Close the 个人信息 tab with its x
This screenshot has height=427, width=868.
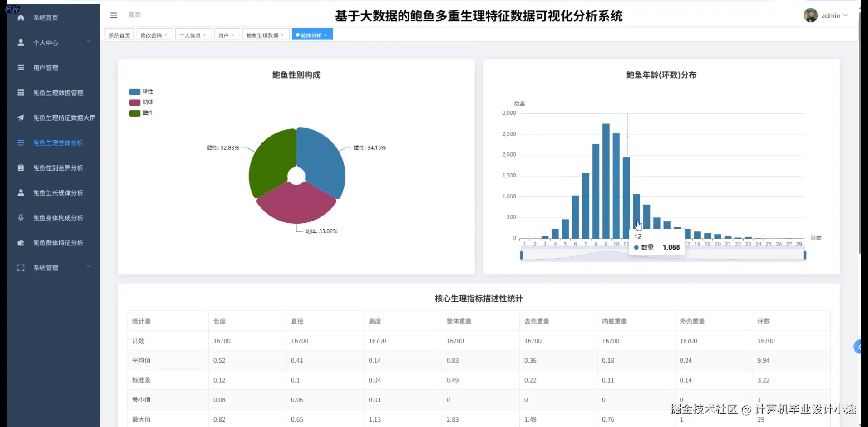click(x=204, y=35)
